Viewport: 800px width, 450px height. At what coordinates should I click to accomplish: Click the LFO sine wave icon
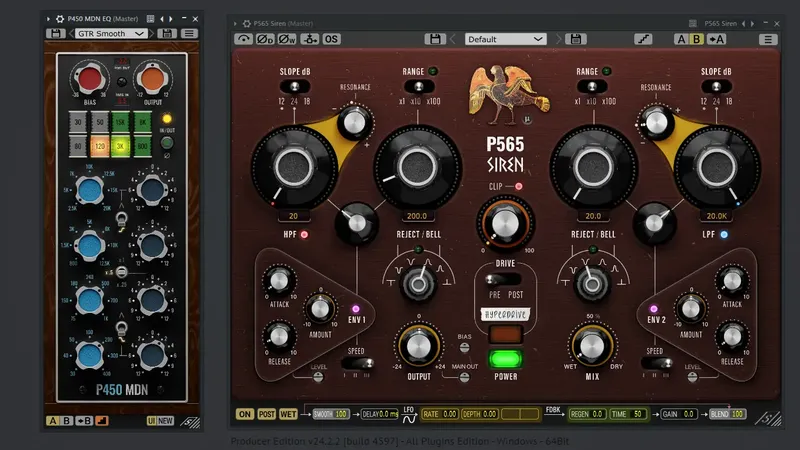(x=409, y=419)
